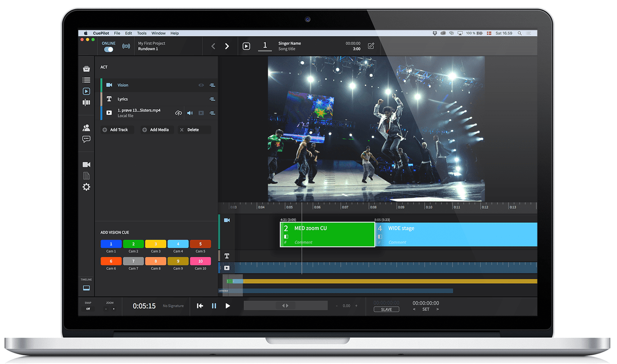Increase the playback speed with plus
This screenshot has height=364, width=617.
click(x=356, y=306)
